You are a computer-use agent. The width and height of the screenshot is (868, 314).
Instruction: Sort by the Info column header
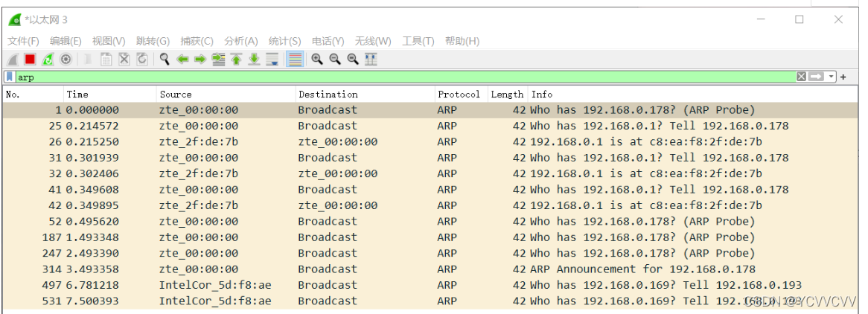pyautogui.click(x=692, y=94)
